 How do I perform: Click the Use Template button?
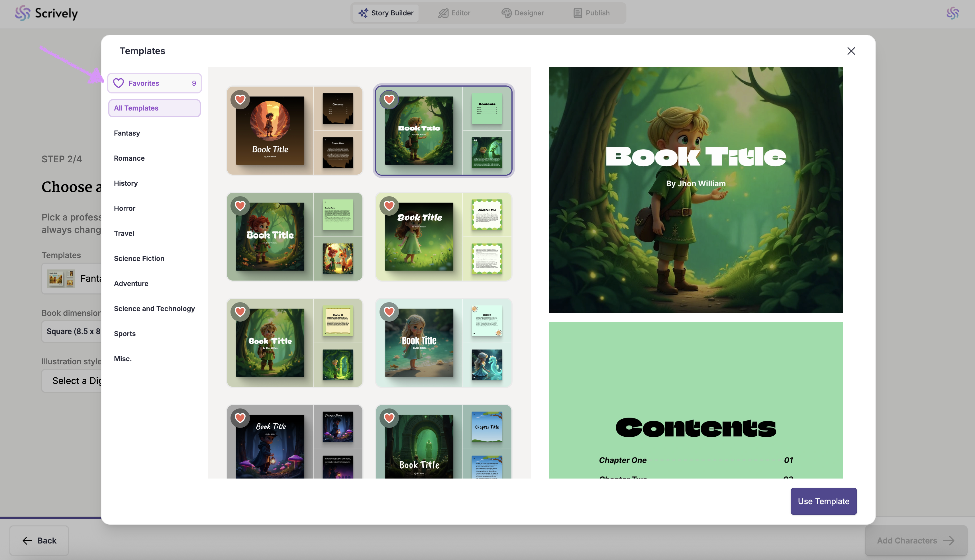tap(823, 501)
